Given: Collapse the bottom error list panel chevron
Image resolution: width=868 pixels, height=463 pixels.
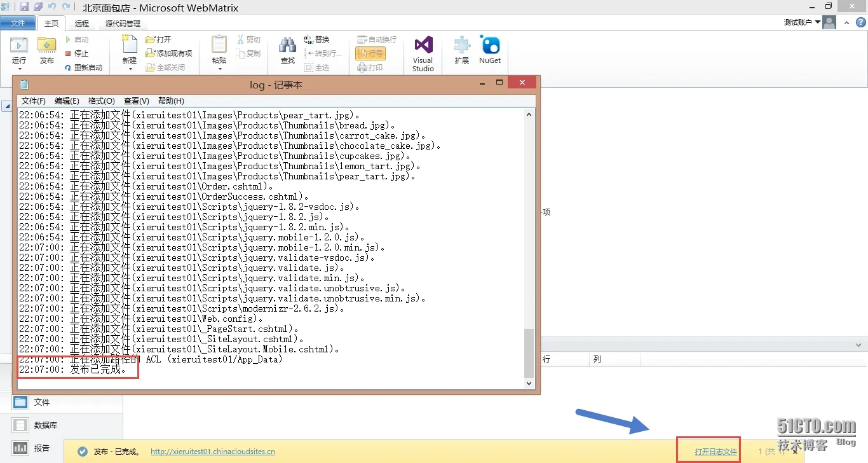Looking at the screenshot, I should [857, 344].
